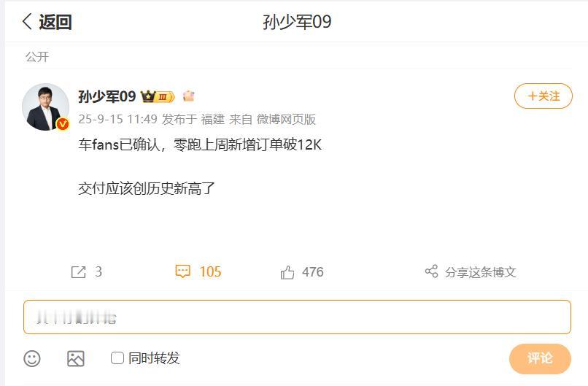Click the small badge icon after the crown
Screen dimensions: 588x386
tap(189, 96)
